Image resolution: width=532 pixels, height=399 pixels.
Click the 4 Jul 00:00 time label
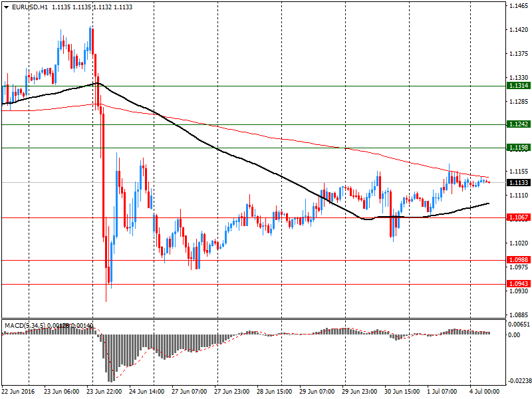tap(485, 392)
